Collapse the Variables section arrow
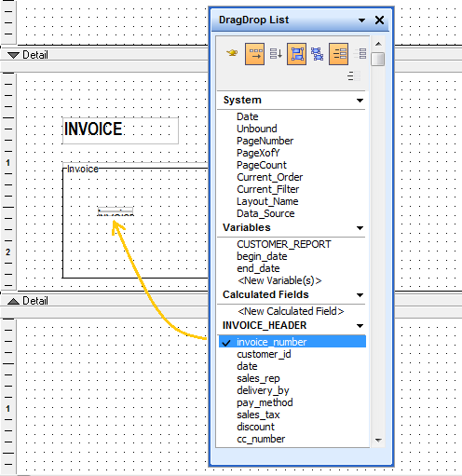Image resolution: width=462 pixels, height=476 pixels. (360, 228)
